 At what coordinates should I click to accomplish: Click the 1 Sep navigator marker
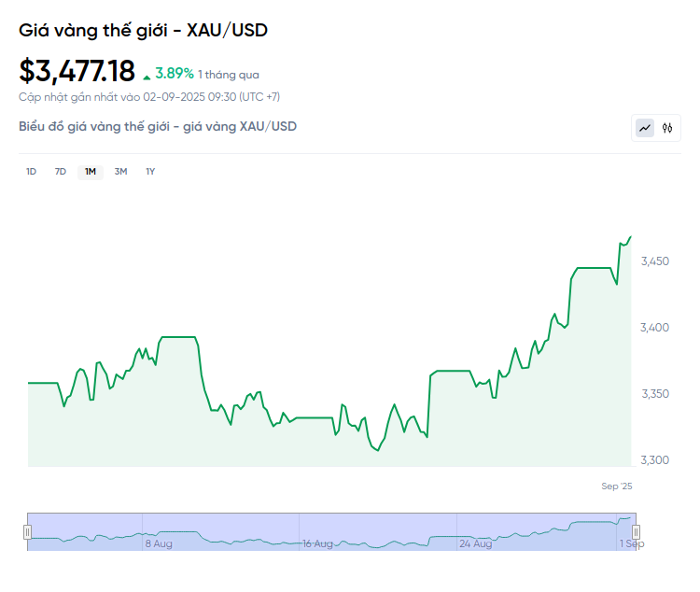[x=631, y=543]
